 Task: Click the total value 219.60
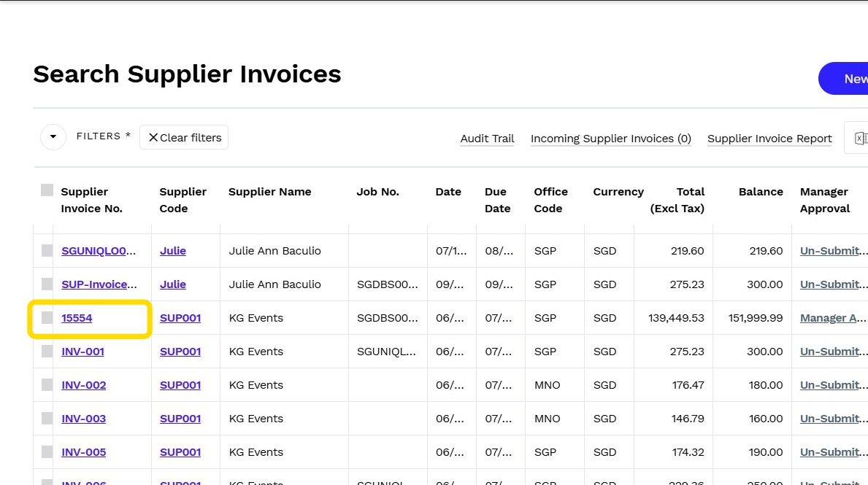coord(688,250)
